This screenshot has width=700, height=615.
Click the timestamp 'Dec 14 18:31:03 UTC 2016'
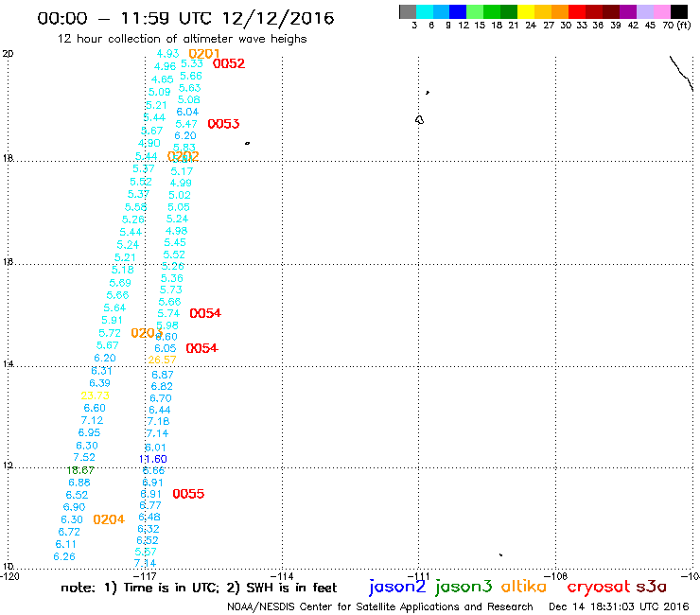pos(619,606)
